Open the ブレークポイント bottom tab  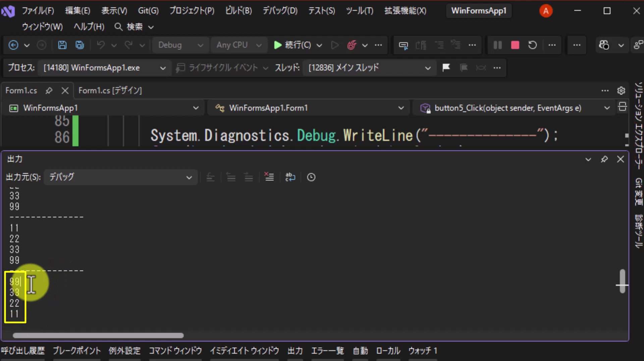click(77, 351)
